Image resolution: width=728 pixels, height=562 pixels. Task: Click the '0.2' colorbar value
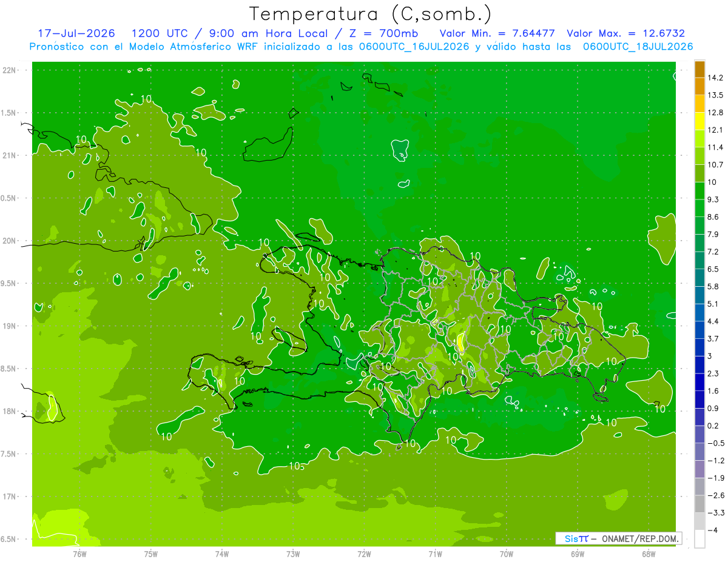point(714,426)
